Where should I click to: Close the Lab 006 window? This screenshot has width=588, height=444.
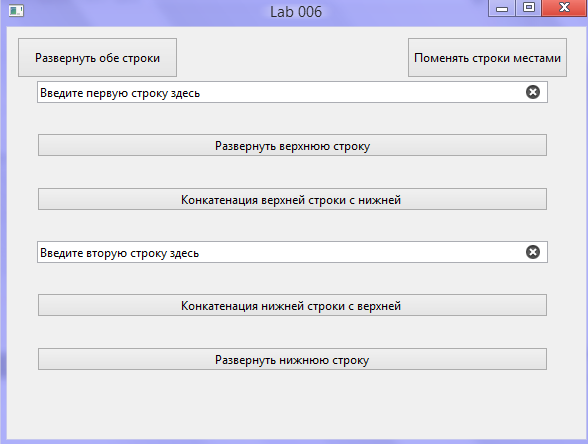[x=564, y=8]
